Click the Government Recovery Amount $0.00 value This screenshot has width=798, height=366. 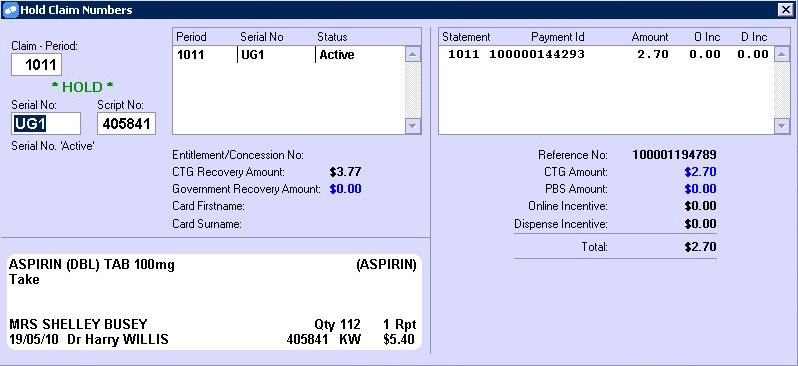(x=346, y=189)
